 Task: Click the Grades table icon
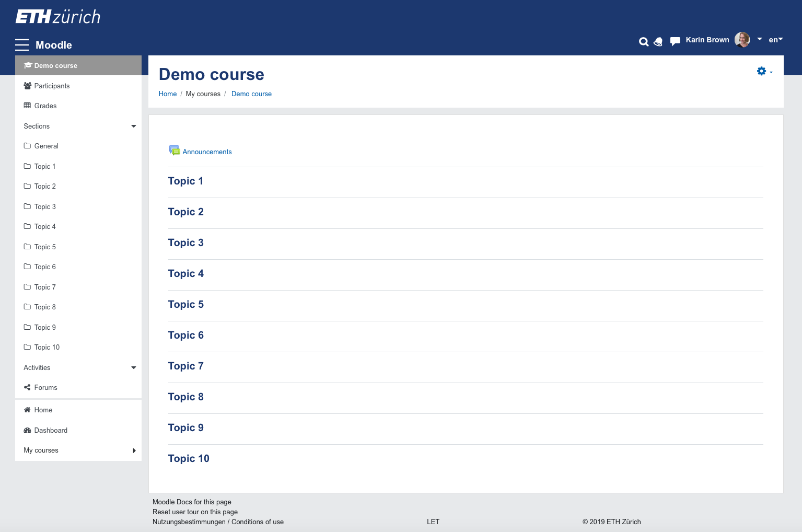point(27,106)
